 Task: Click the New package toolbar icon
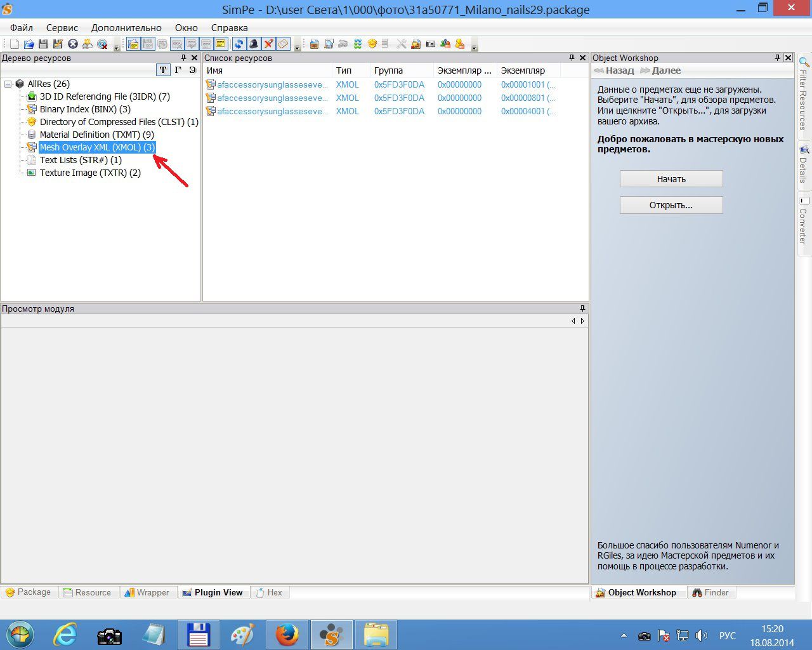point(15,44)
